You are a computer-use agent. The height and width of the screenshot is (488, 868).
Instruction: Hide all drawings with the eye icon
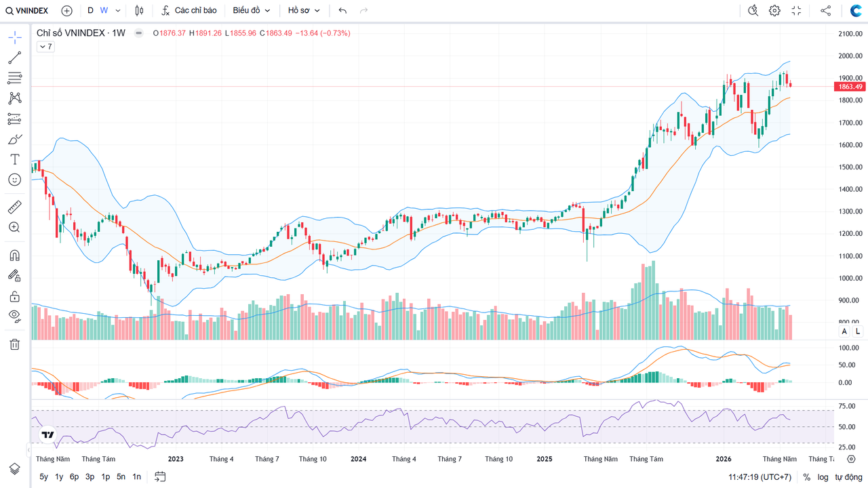click(x=15, y=315)
